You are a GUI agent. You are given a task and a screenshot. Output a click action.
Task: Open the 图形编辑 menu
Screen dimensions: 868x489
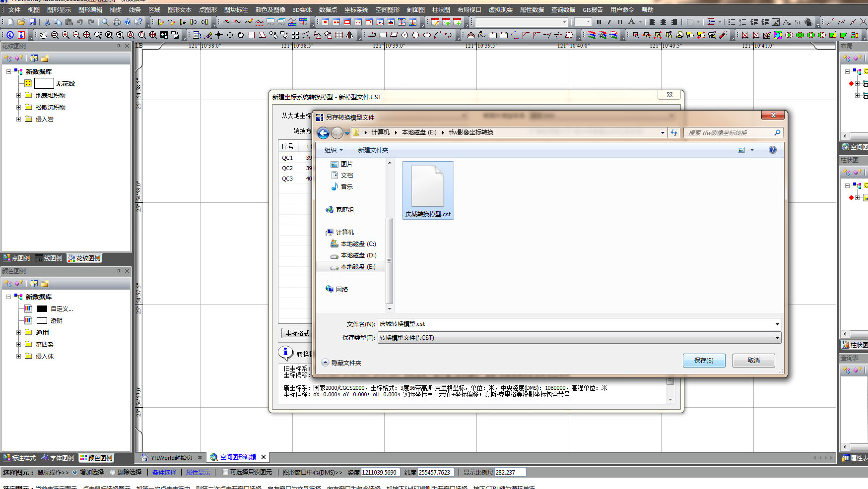(x=90, y=9)
